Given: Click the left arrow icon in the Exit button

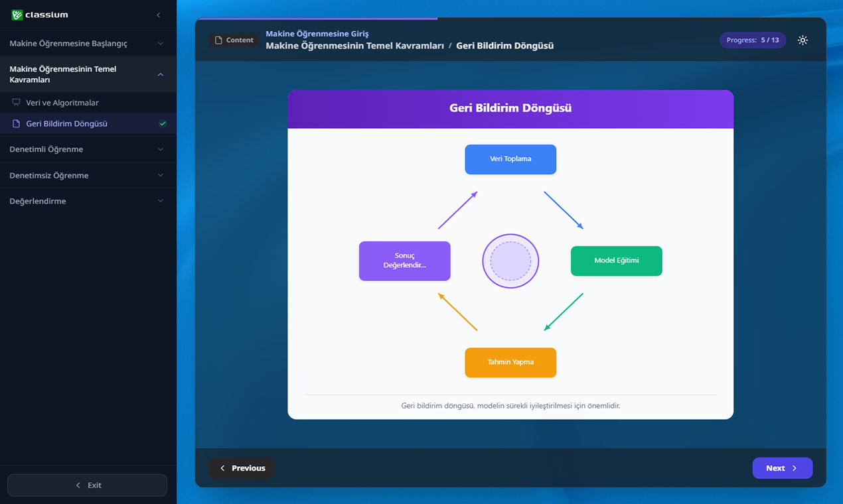Looking at the screenshot, I should (x=78, y=485).
